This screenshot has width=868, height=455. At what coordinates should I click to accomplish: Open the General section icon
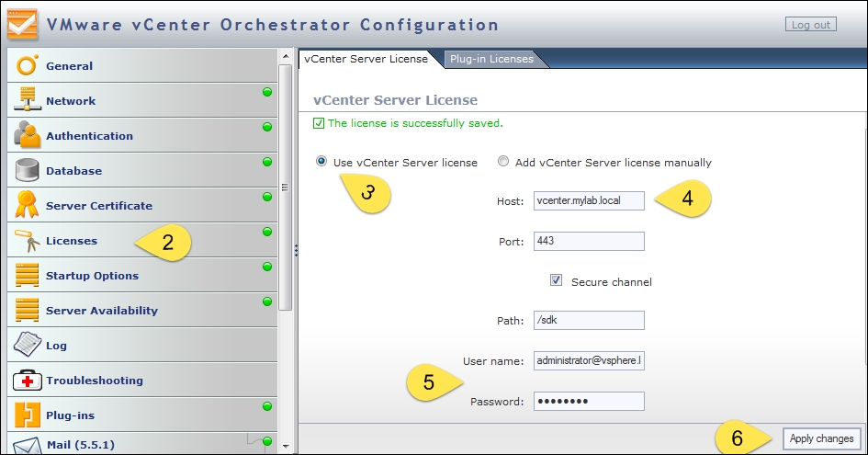tap(28, 65)
